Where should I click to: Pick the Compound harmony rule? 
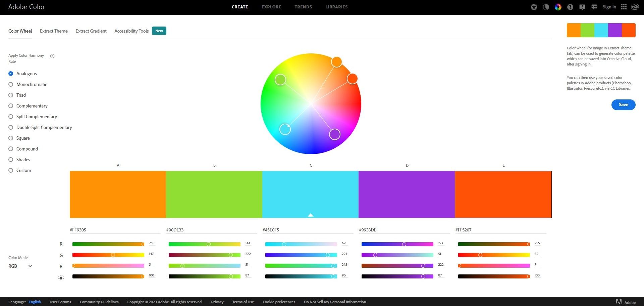23,149
